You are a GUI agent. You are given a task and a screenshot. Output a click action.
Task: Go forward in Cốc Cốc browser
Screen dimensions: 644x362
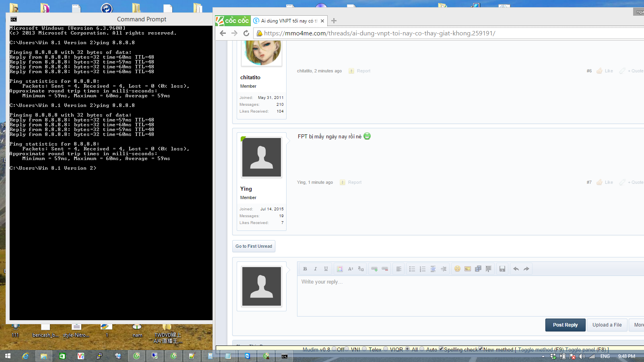coord(235,33)
